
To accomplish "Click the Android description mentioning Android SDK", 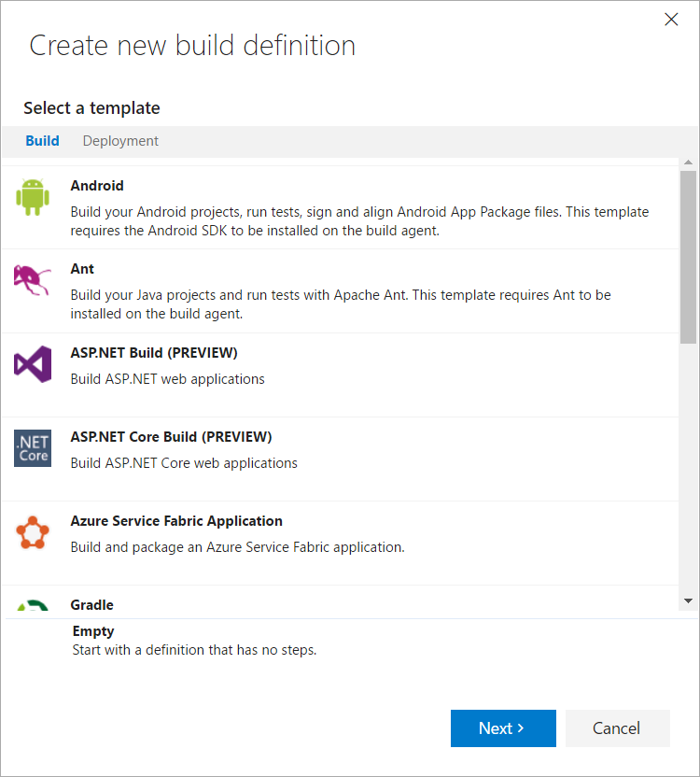I will [x=359, y=221].
